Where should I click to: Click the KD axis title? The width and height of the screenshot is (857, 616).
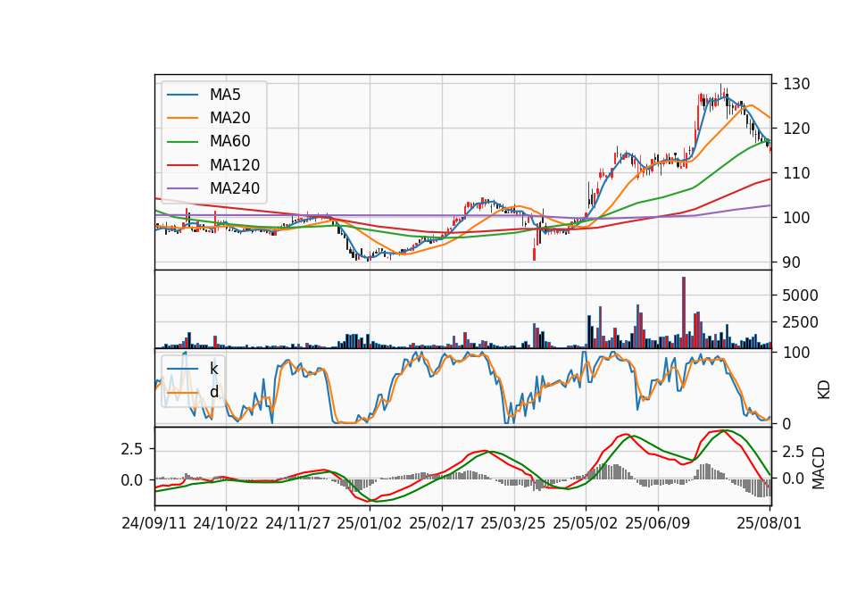(x=824, y=390)
